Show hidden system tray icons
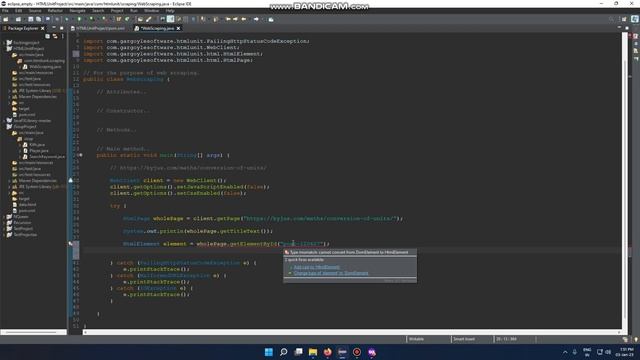This screenshot has height=360, width=640. (x=565, y=352)
